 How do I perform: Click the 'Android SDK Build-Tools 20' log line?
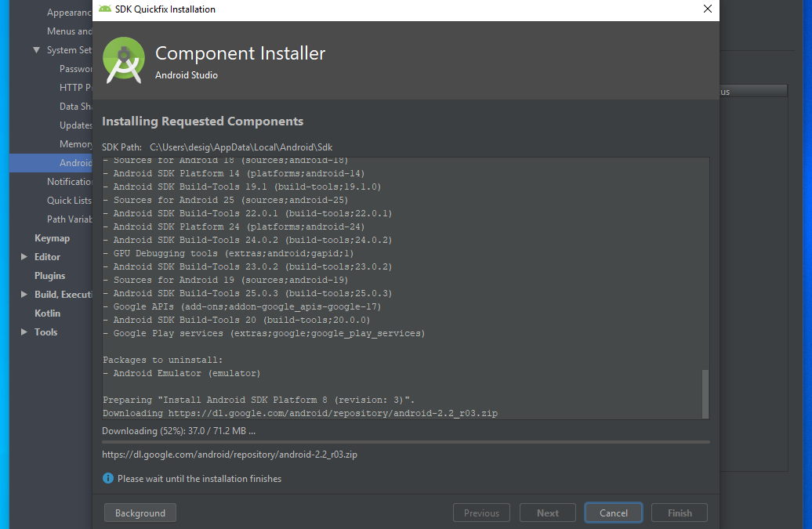pos(237,320)
